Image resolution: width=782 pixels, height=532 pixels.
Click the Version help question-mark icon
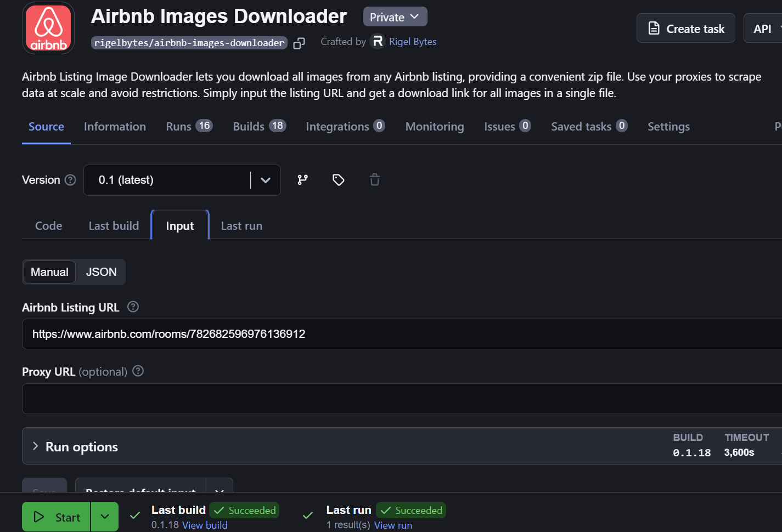click(x=70, y=180)
